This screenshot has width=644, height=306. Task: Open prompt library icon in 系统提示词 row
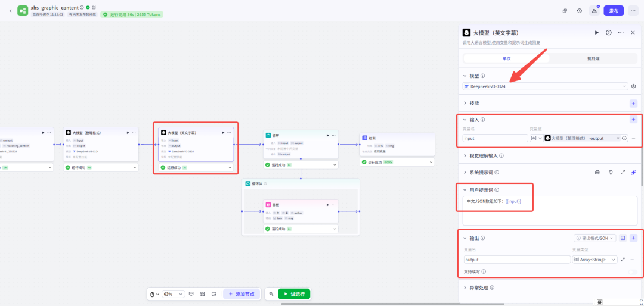click(x=597, y=172)
